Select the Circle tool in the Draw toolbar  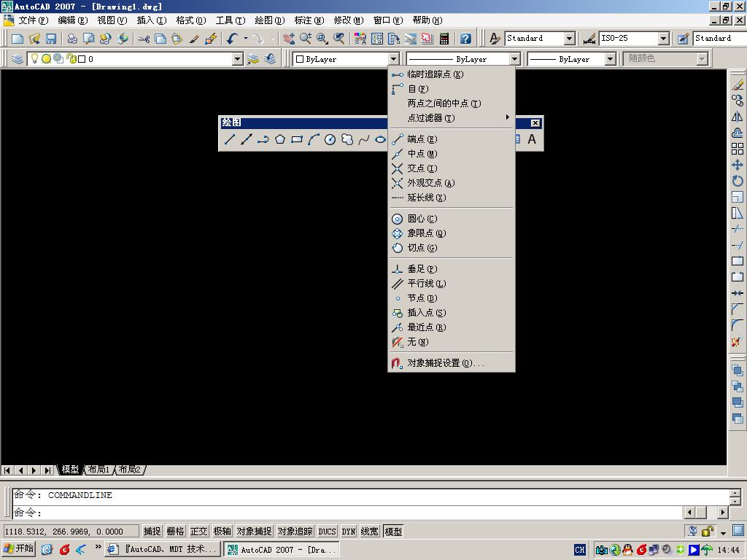point(330,139)
